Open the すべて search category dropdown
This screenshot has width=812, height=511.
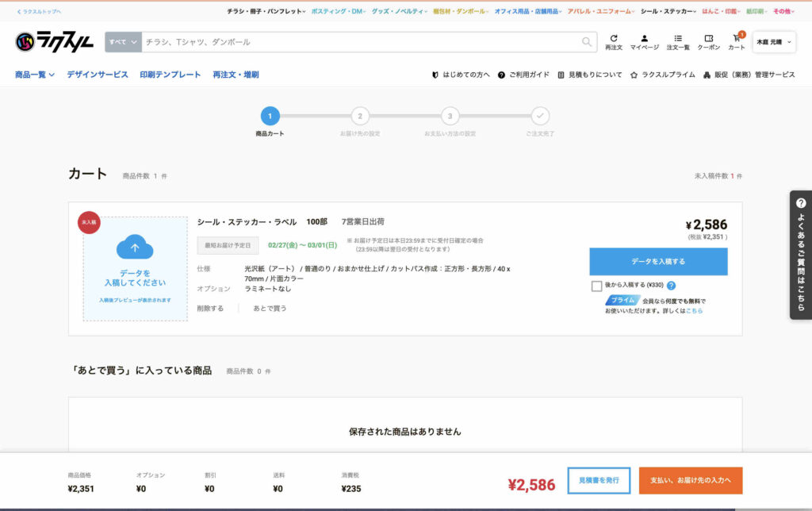(x=123, y=42)
